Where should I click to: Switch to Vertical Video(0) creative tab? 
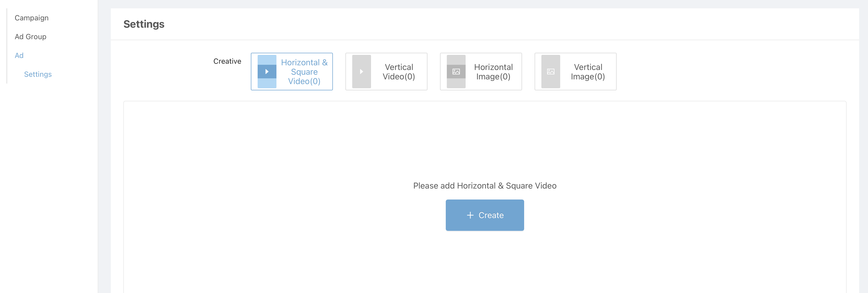coord(386,71)
